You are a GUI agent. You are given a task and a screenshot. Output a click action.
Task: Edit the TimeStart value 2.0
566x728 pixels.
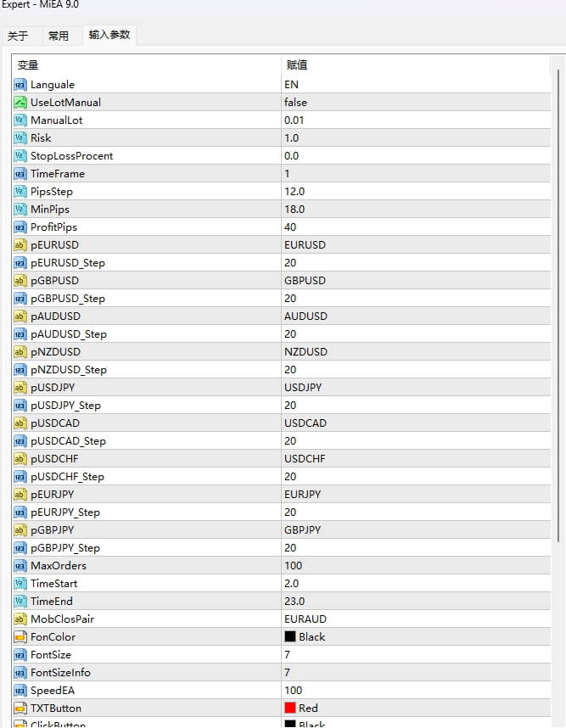click(x=416, y=584)
